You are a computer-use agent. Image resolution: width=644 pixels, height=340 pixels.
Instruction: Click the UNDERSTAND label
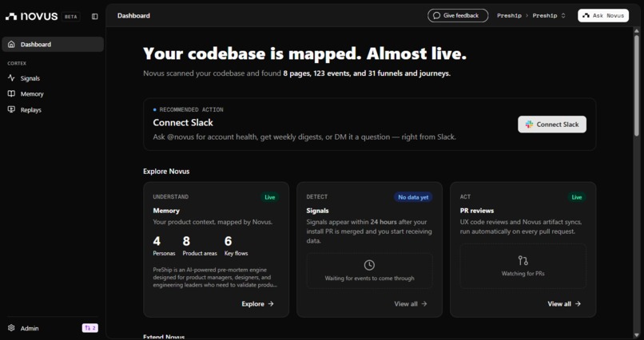coord(171,197)
